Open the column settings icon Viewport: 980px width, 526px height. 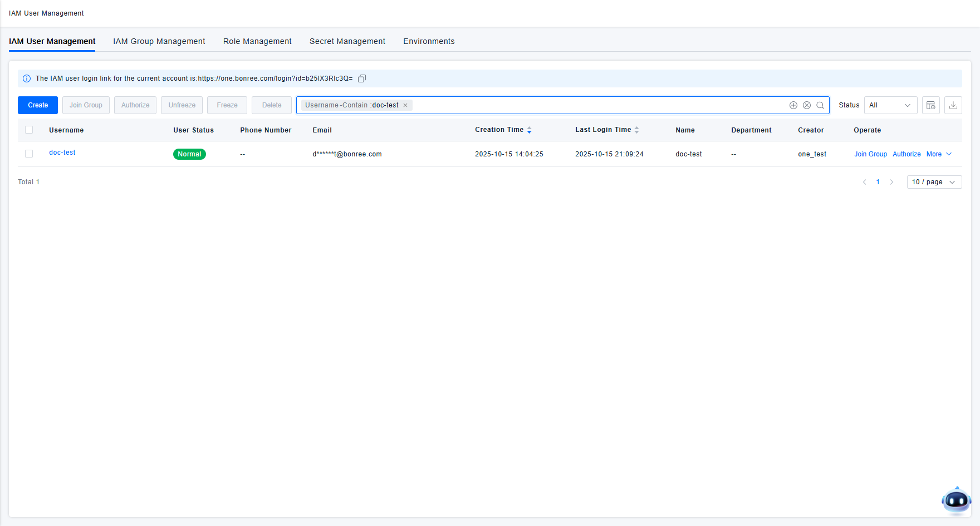(931, 105)
